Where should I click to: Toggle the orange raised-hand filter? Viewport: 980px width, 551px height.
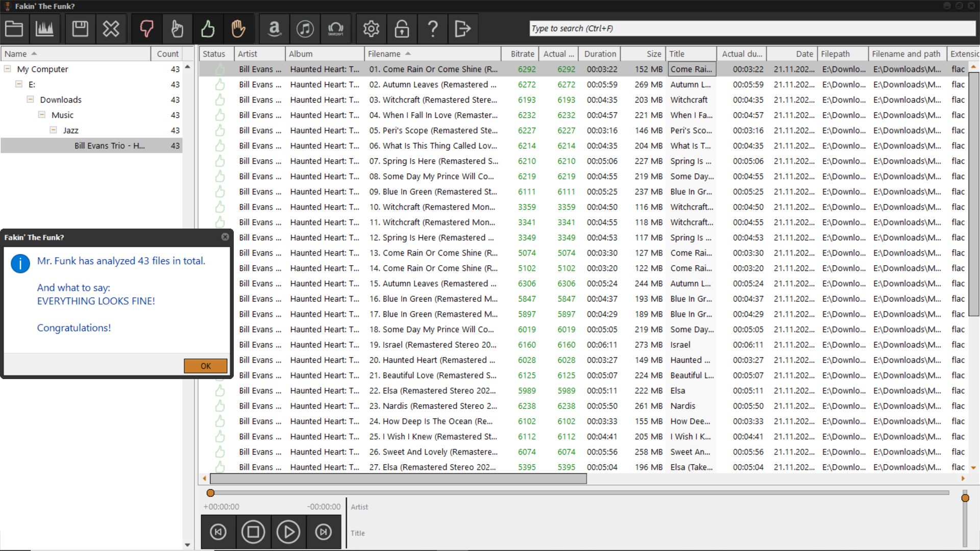click(x=238, y=29)
